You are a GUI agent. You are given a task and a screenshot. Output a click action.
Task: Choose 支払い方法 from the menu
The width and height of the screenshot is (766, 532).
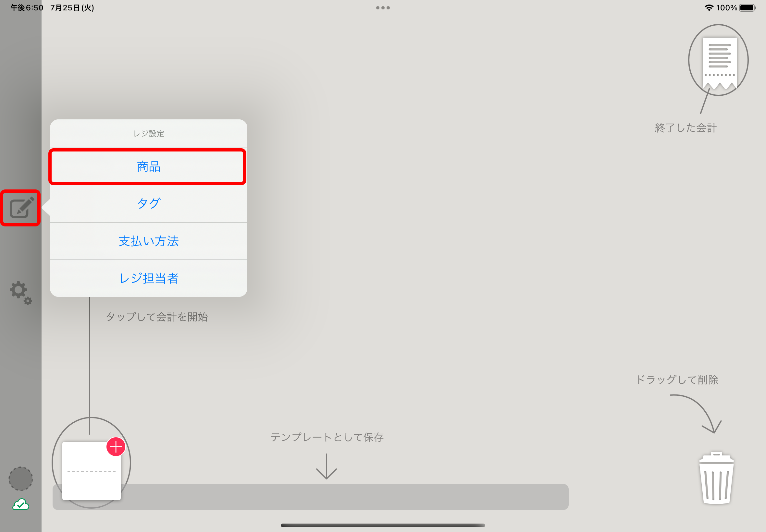tap(148, 241)
